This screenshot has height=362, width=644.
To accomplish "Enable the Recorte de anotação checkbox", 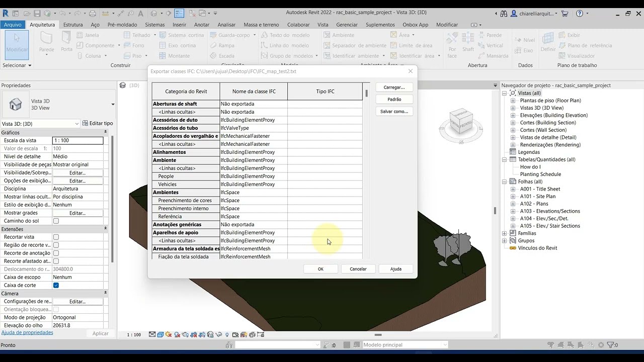I will [x=56, y=253].
